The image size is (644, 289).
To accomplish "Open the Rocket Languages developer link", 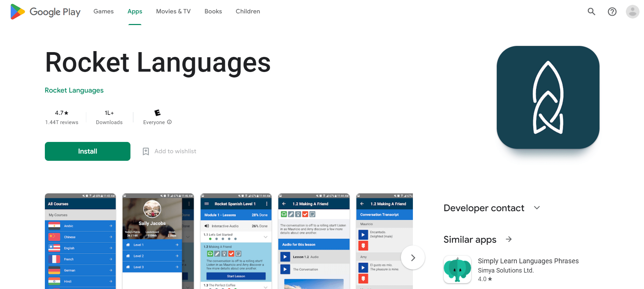I will coord(74,90).
